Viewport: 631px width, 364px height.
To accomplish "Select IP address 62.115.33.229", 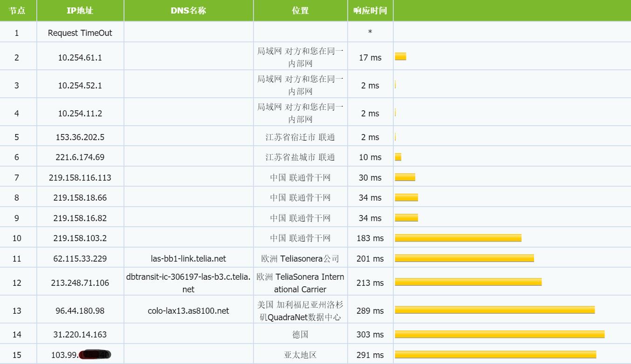I will click(x=80, y=259).
